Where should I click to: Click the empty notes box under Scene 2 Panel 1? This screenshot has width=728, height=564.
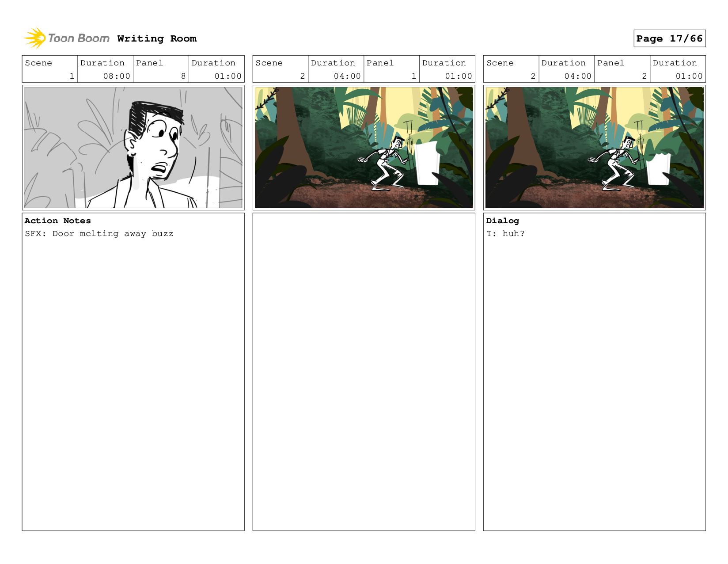coord(364,372)
